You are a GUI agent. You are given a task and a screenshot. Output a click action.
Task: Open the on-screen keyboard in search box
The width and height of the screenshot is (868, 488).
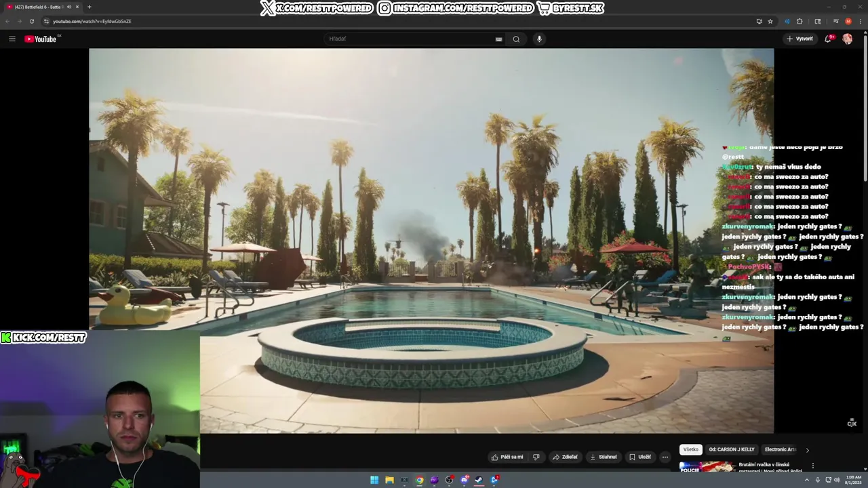pos(499,39)
